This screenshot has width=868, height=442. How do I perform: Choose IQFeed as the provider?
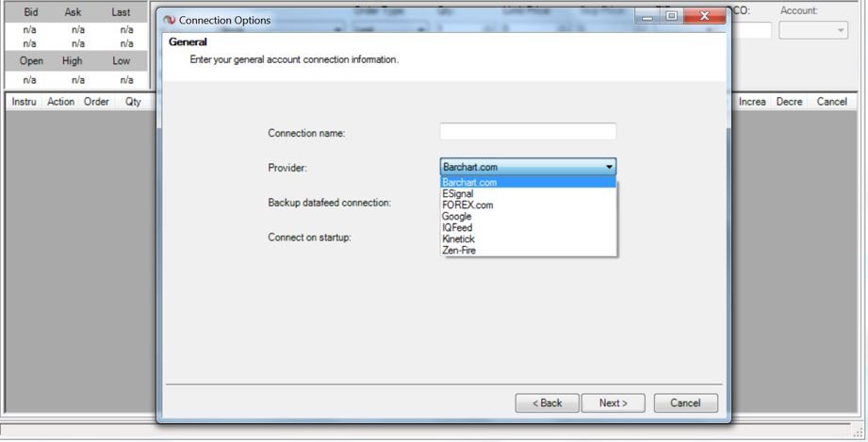pos(528,228)
